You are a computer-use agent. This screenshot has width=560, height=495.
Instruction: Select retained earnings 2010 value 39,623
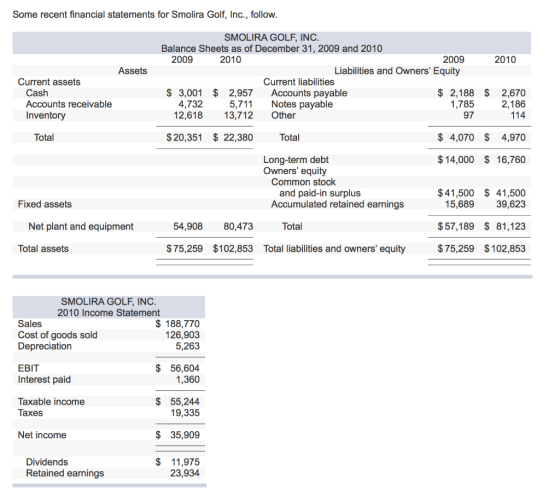[x=511, y=204]
